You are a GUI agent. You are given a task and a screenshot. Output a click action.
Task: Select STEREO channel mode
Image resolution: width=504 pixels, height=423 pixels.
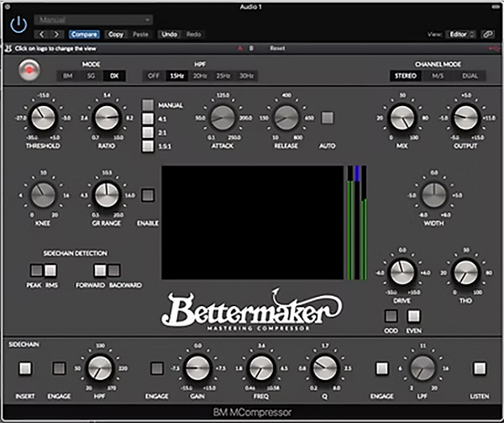point(406,76)
